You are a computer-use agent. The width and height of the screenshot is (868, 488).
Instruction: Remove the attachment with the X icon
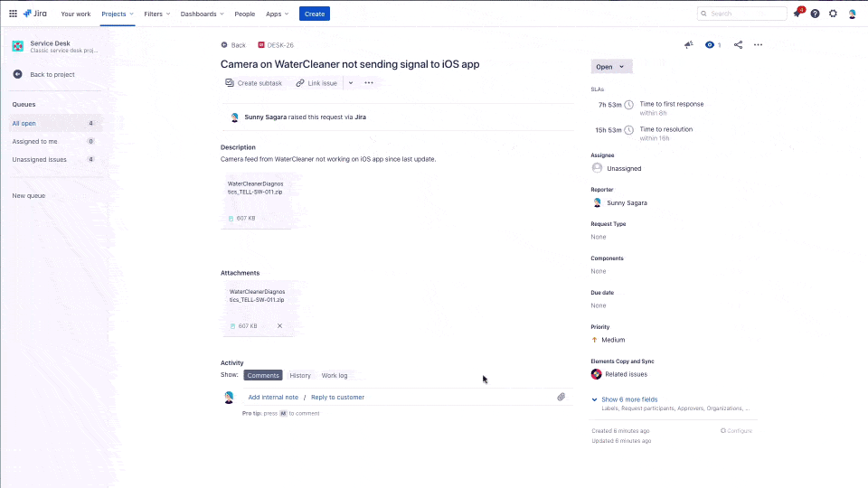coord(279,326)
